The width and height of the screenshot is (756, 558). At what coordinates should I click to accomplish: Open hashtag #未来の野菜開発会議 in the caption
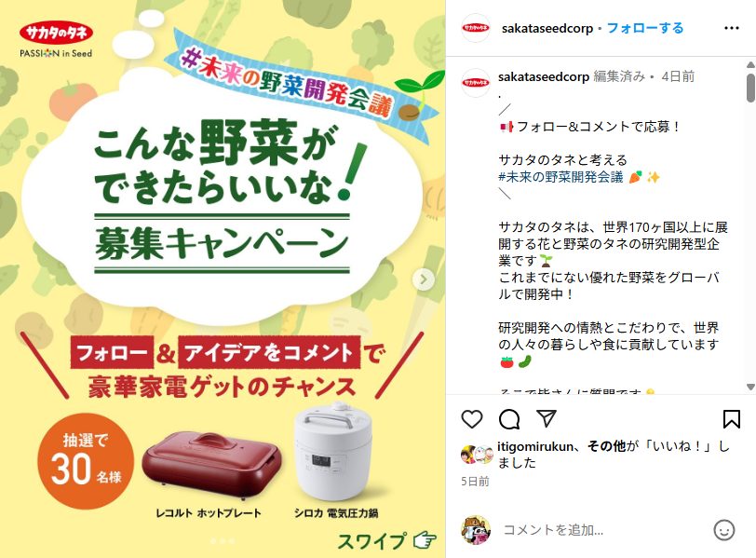point(560,177)
